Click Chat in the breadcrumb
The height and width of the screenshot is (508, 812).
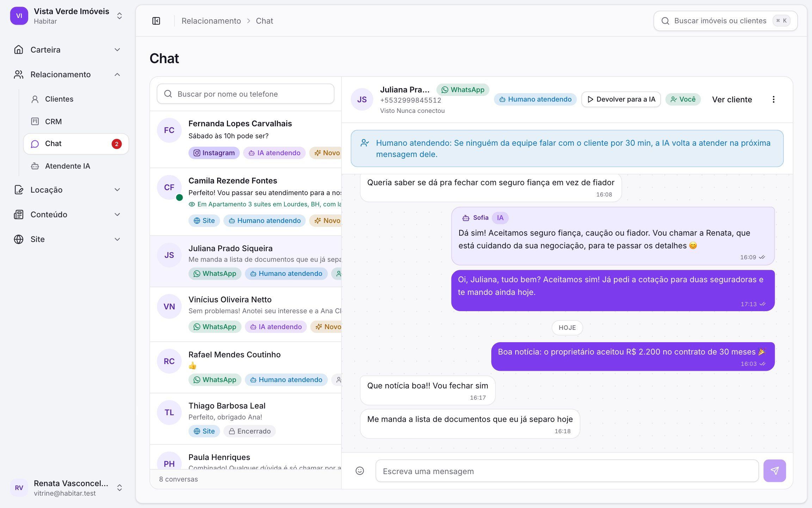264,21
